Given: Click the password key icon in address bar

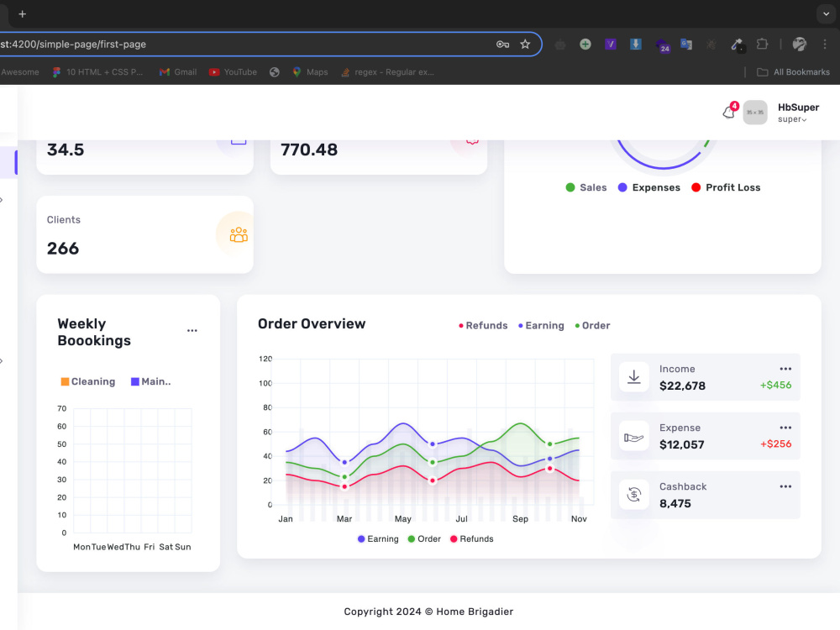Looking at the screenshot, I should click(502, 44).
